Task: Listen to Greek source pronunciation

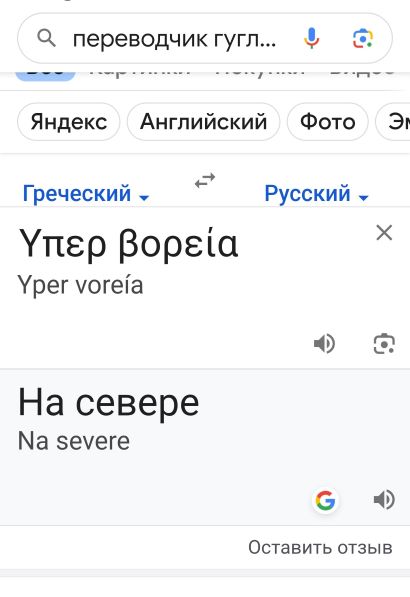Action: coord(324,344)
